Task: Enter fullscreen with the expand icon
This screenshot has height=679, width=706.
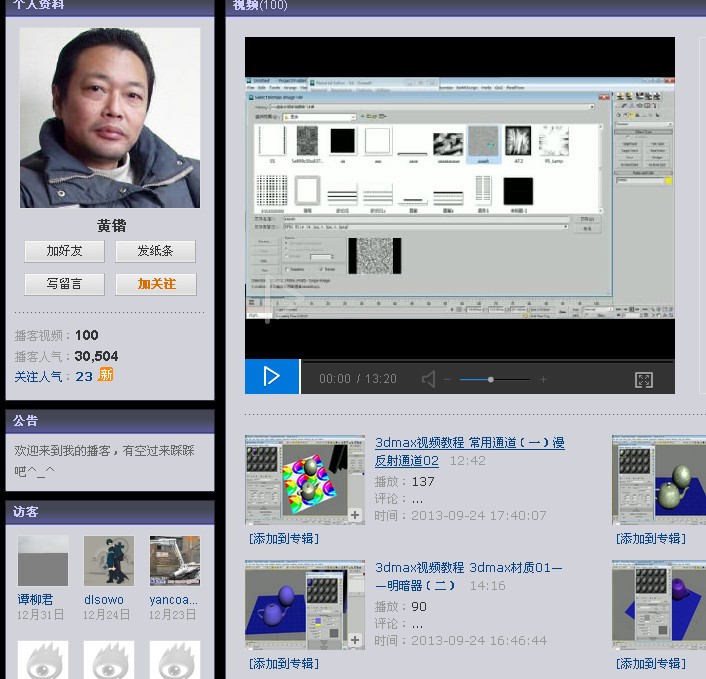Action: pyautogui.click(x=643, y=380)
